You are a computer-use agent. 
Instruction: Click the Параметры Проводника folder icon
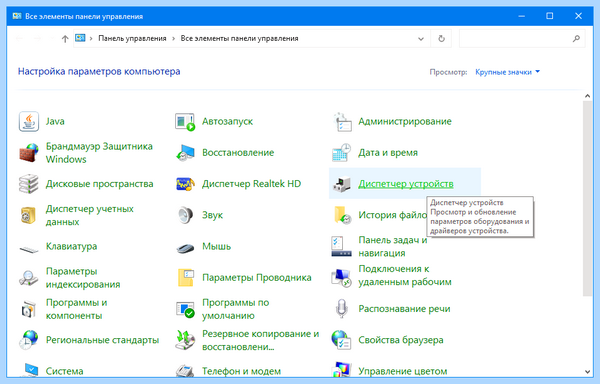(x=186, y=278)
